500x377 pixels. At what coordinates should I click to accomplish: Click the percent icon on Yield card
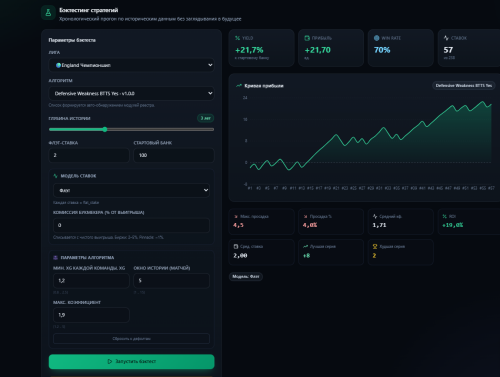tap(237, 38)
